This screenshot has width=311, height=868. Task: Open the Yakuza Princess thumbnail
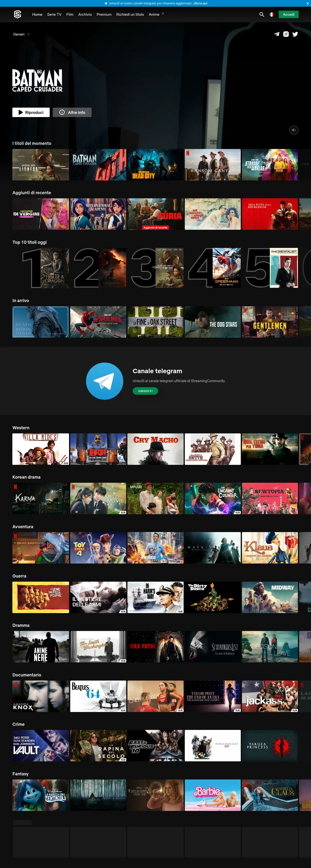click(270, 746)
